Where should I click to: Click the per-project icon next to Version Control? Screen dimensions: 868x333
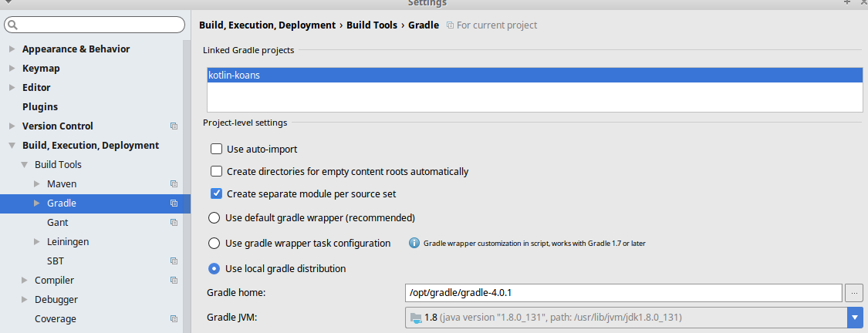pos(174,126)
